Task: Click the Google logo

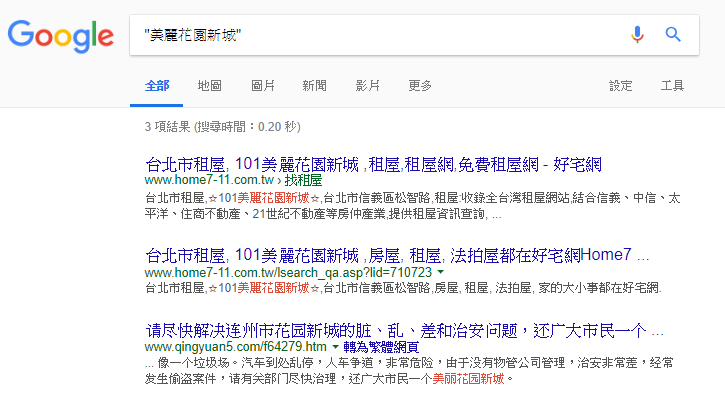Action: pyautogui.click(x=61, y=36)
